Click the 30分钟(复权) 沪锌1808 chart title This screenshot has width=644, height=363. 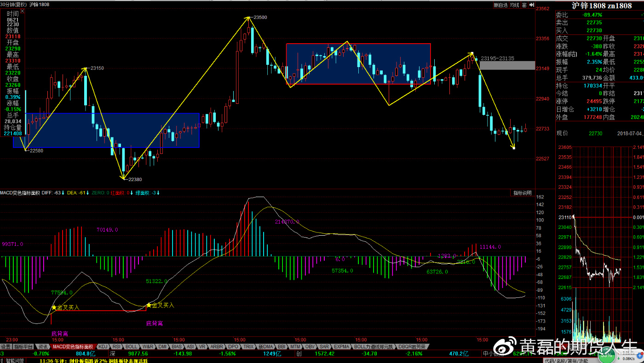click(25, 5)
